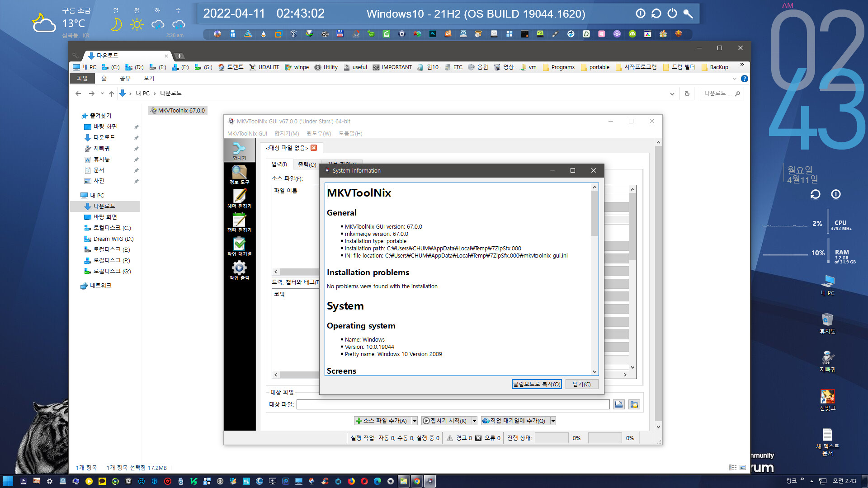Click the 다운로드 search box in Explorer
Screen dimensions: 868x488
(x=722, y=94)
